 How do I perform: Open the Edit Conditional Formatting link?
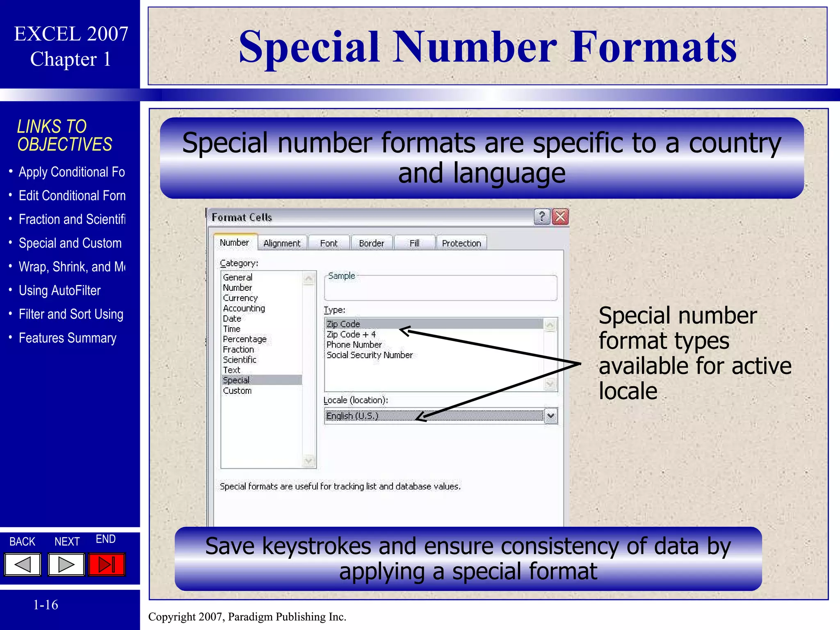[x=72, y=196]
